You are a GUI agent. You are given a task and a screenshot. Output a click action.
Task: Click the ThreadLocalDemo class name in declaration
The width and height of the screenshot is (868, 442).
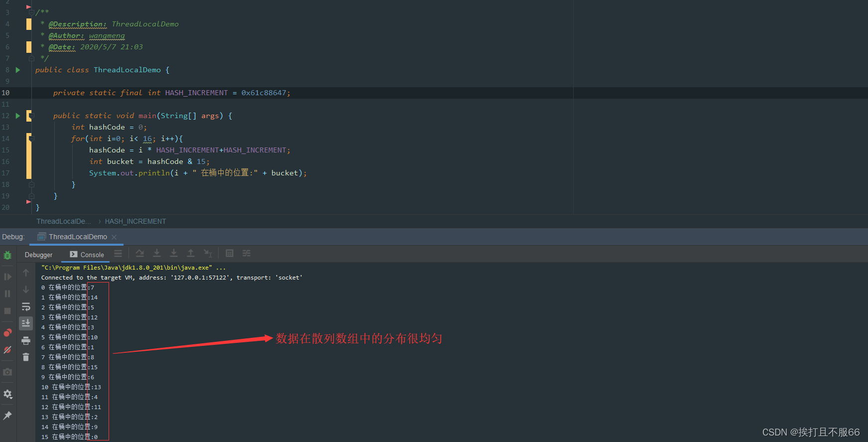point(127,70)
